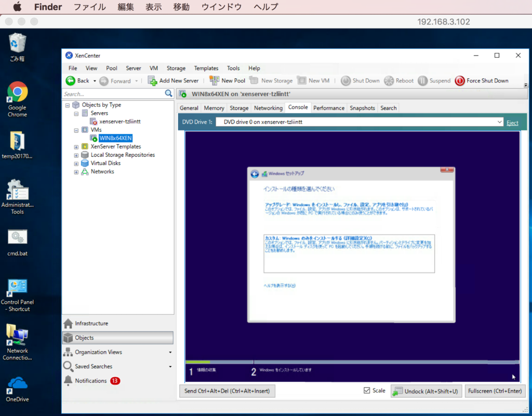The width and height of the screenshot is (532, 416).
Task: Expand the Virtual Disks node
Action: (x=76, y=164)
